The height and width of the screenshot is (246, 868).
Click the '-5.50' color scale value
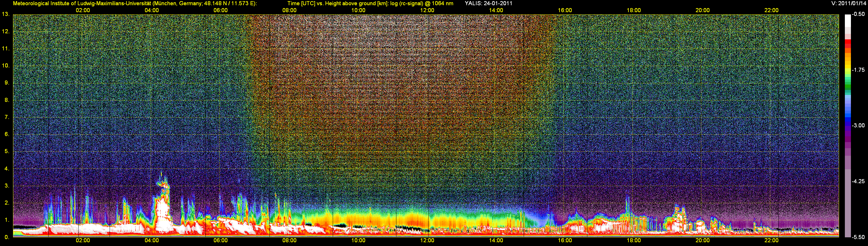(858, 237)
